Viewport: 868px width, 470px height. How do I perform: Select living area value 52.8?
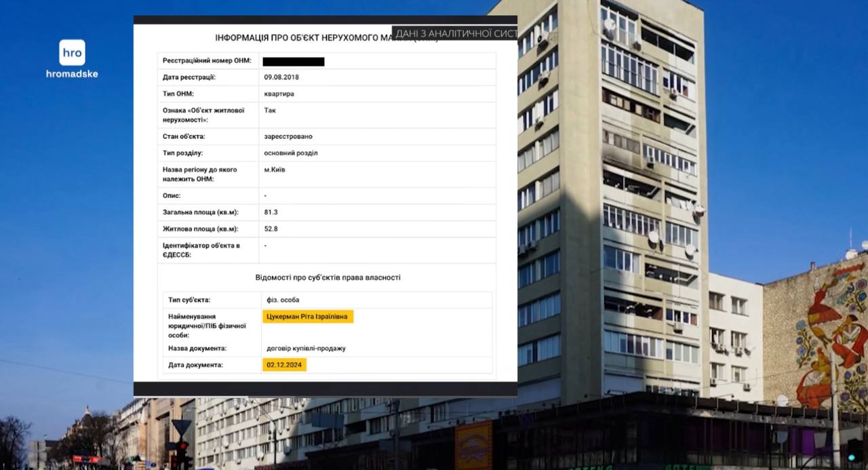pos(271,229)
